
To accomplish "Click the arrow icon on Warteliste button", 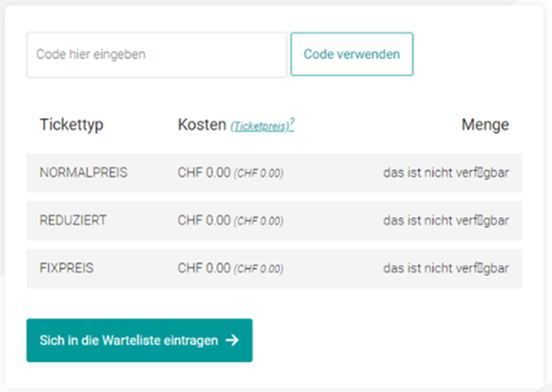I will point(232,340).
